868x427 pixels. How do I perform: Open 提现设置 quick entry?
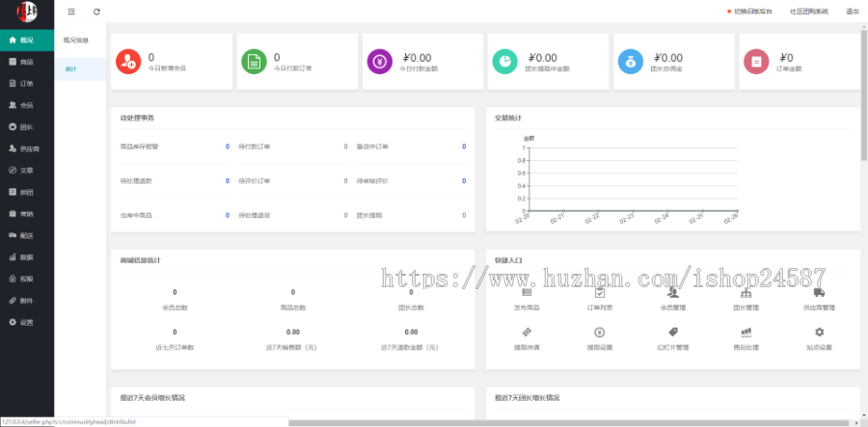[x=600, y=339]
